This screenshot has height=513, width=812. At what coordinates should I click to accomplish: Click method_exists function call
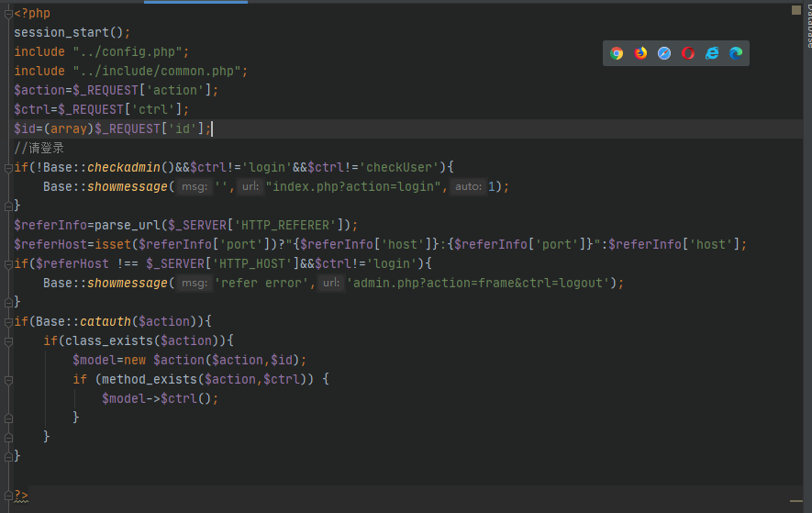tap(150, 379)
